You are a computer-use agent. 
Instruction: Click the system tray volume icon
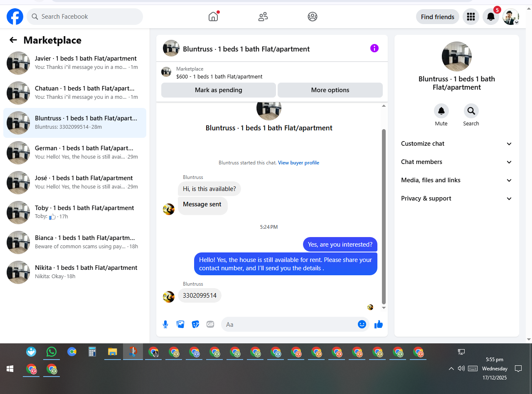coord(461,368)
